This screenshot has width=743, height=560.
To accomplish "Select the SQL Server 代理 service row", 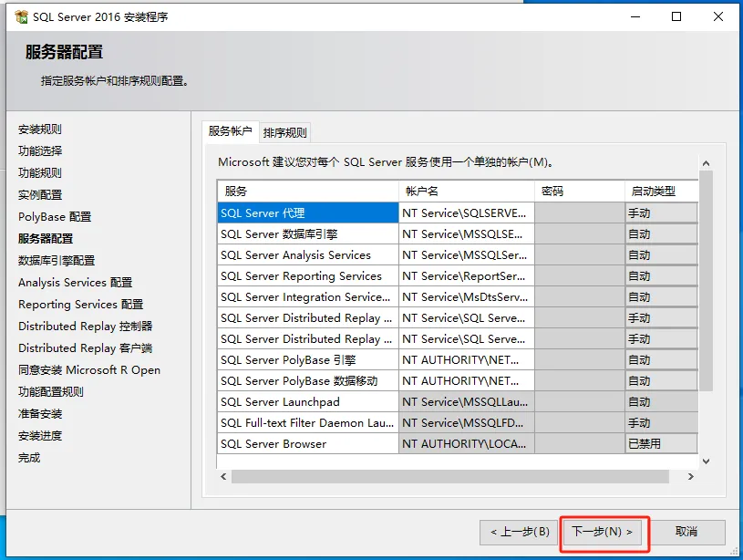I will coord(308,213).
